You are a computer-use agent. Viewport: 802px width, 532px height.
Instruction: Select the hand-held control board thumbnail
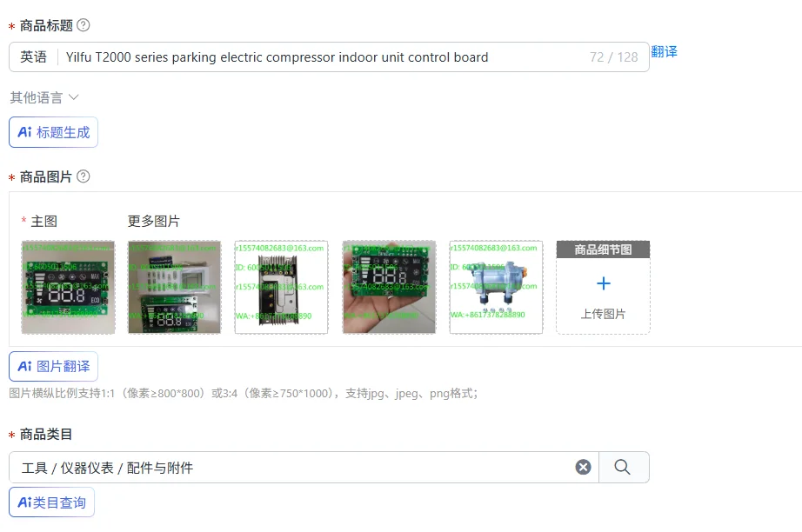pos(389,287)
